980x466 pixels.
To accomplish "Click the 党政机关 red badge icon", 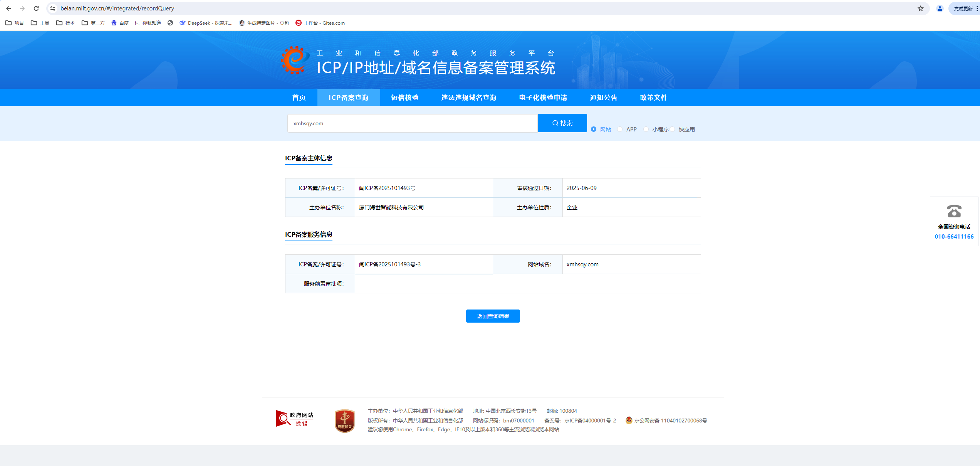I will [344, 421].
